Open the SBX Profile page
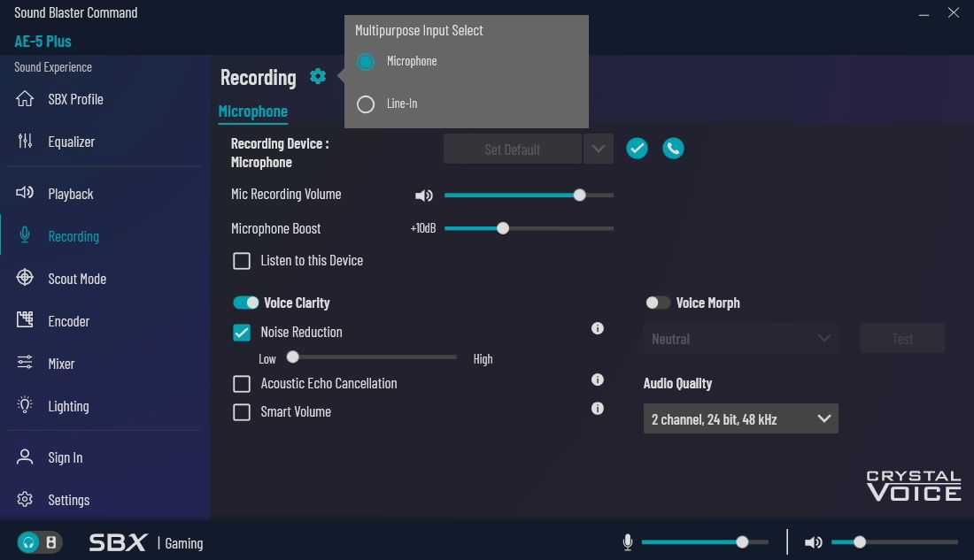Image resolution: width=974 pixels, height=560 pixels. pyautogui.click(x=75, y=99)
